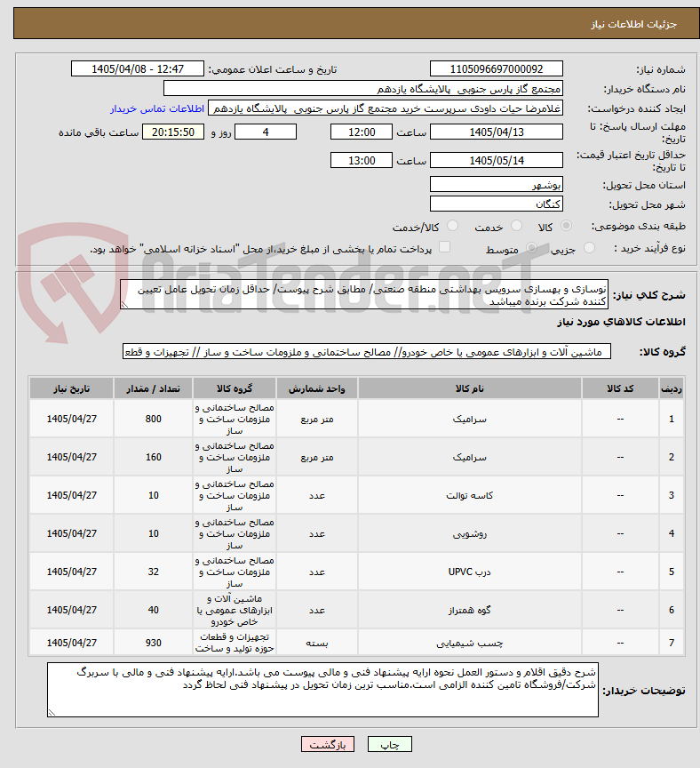Click the شرح کلی نیاز description box

364,294
